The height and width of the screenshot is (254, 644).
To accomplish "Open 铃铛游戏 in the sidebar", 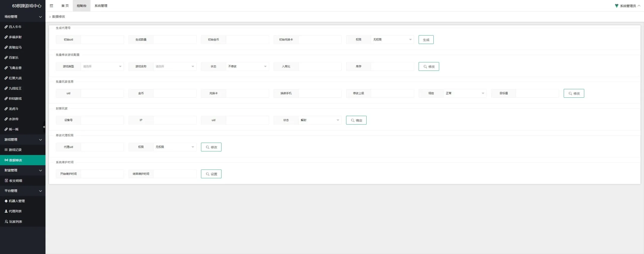I will click(x=23, y=98).
